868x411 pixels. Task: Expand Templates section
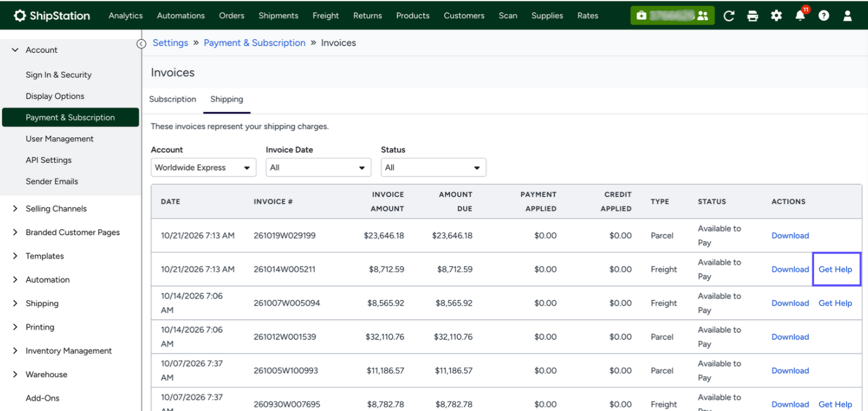(15, 256)
